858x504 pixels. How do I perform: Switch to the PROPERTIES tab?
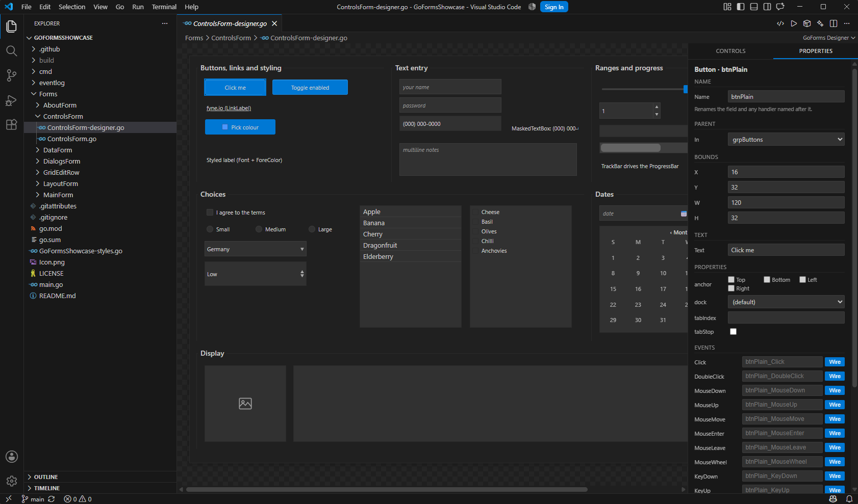tap(816, 51)
